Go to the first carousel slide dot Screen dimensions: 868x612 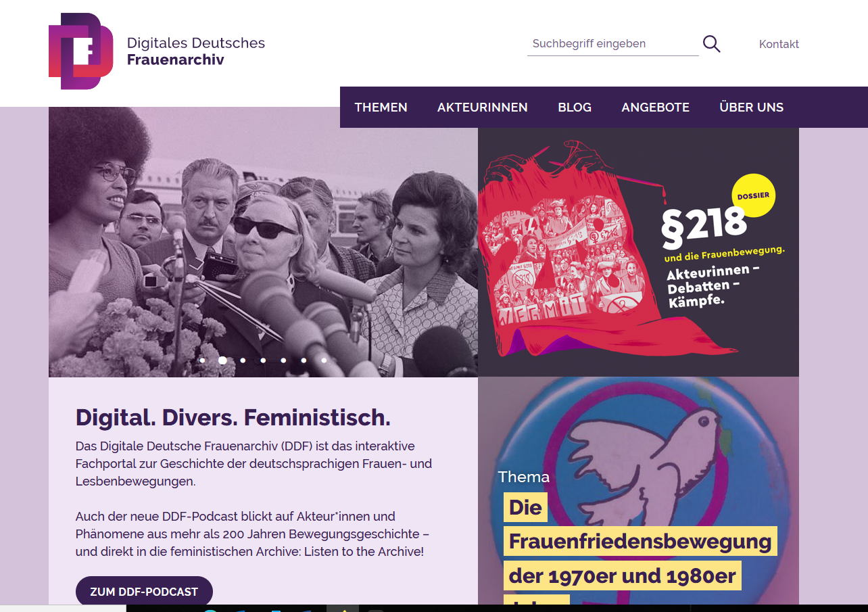(202, 360)
